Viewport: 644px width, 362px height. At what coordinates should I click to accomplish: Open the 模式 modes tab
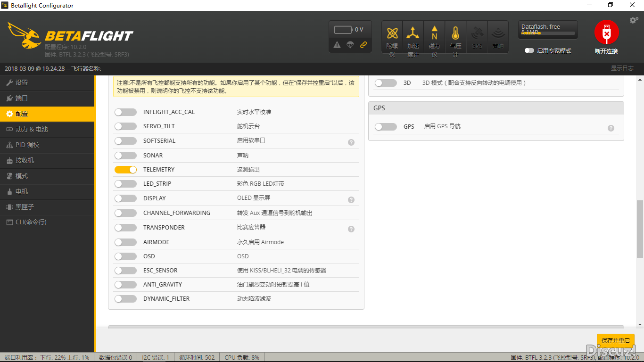point(47,176)
